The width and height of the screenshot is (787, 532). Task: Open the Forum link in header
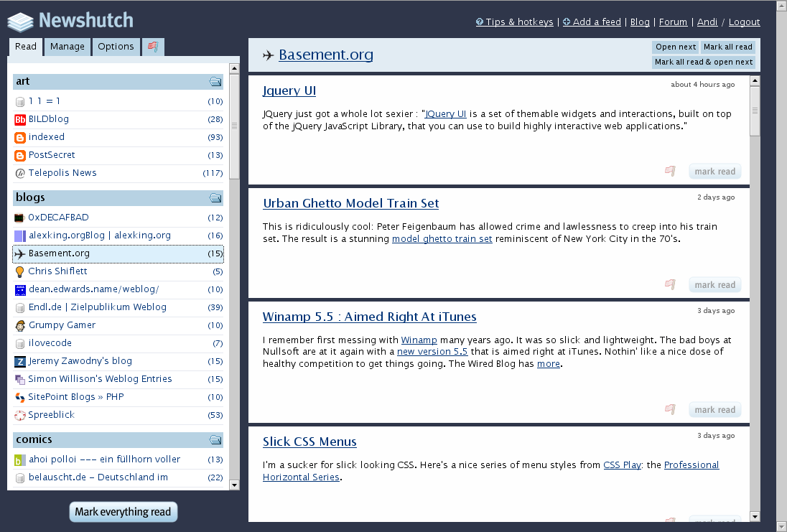(673, 22)
